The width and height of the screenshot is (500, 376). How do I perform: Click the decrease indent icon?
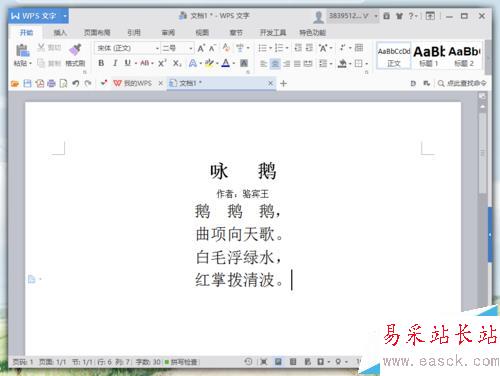click(x=298, y=48)
